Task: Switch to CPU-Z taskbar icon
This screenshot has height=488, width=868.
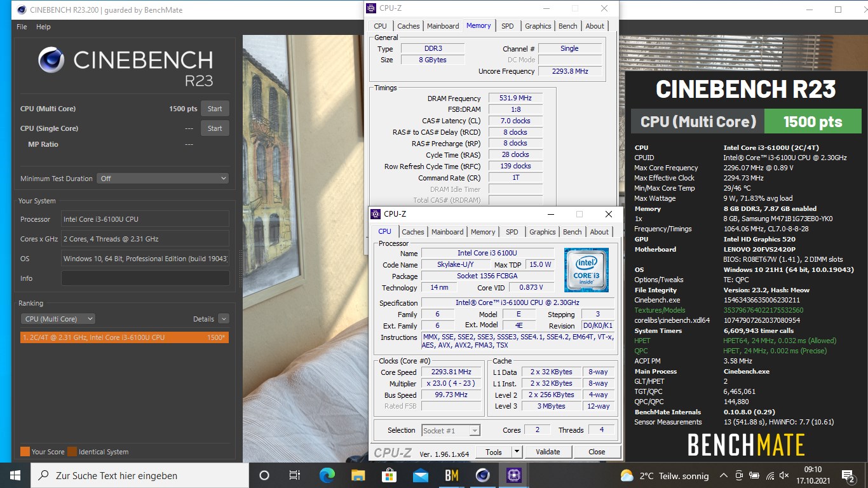Action: click(513, 475)
